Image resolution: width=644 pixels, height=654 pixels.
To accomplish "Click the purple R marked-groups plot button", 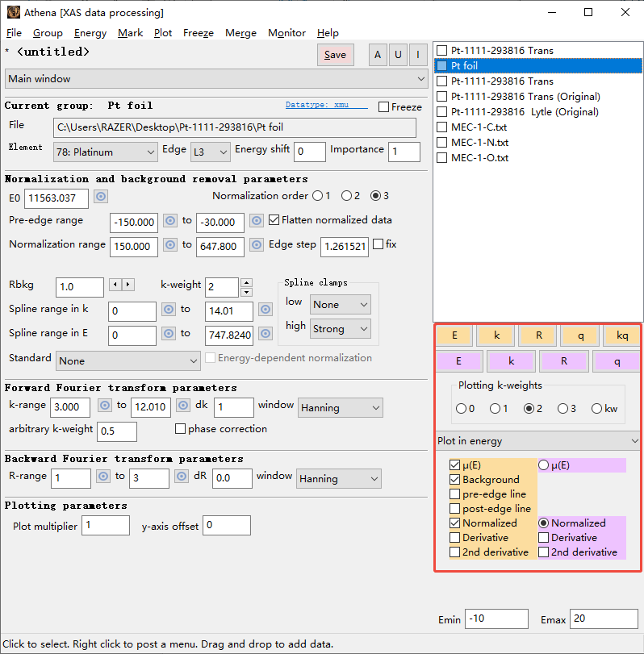I will click(564, 362).
